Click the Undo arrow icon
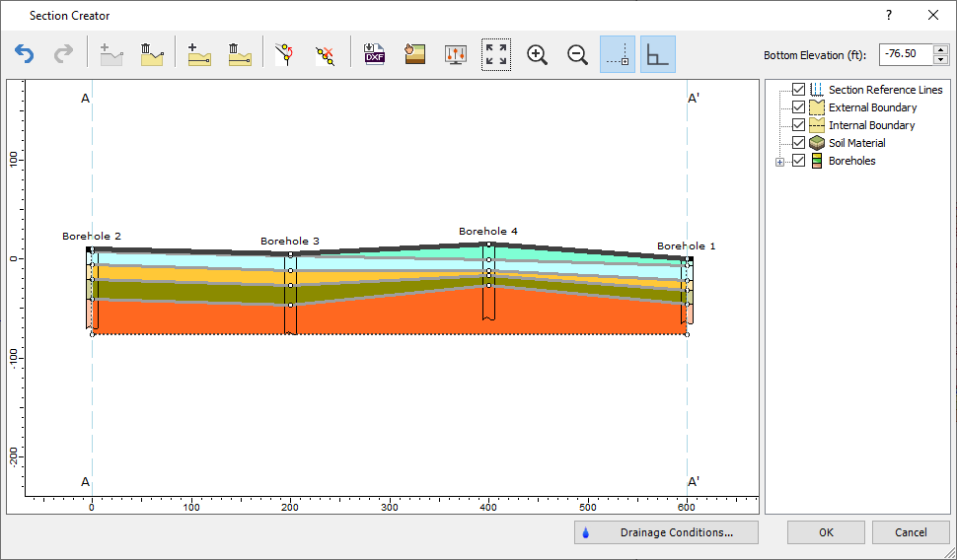The image size is (957, 560). coord(24,54)
